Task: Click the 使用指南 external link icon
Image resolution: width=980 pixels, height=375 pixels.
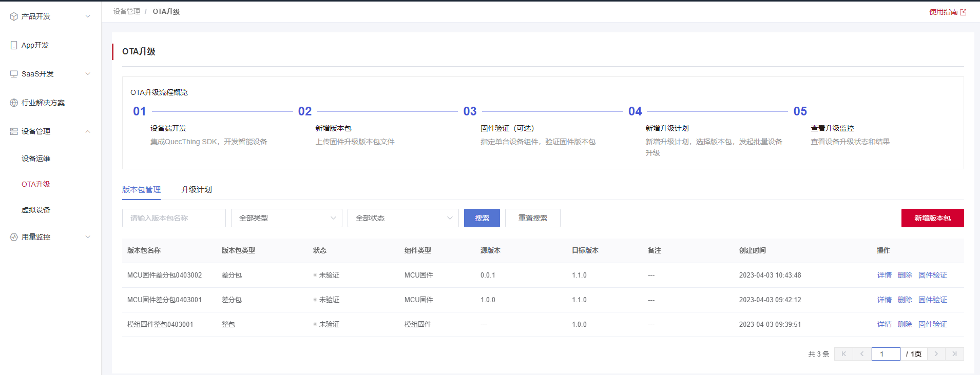Action: 963,12
